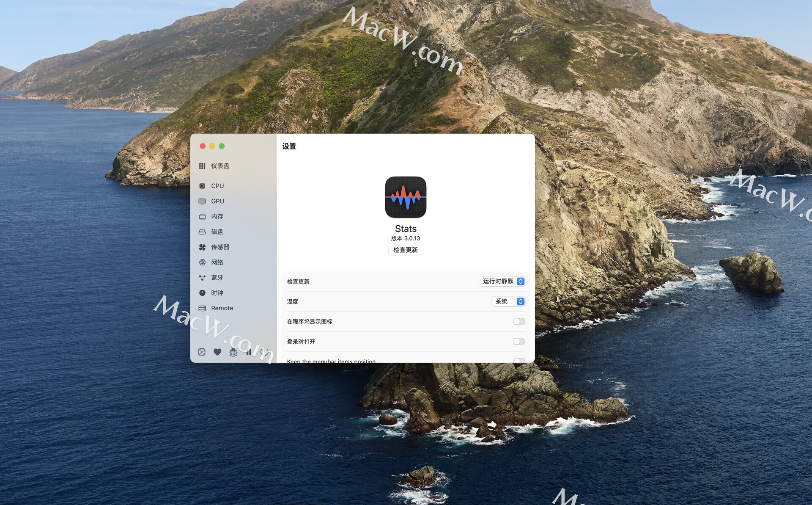Open settings via the gear icon
This screenshot has width=812, height=505.
click(202, 352)
